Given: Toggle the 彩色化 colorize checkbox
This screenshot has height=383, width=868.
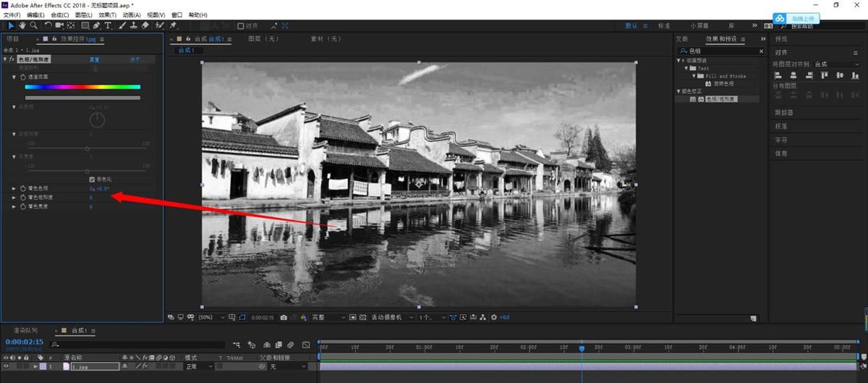Looking at the screenshot, I should [x=92, y=179].
